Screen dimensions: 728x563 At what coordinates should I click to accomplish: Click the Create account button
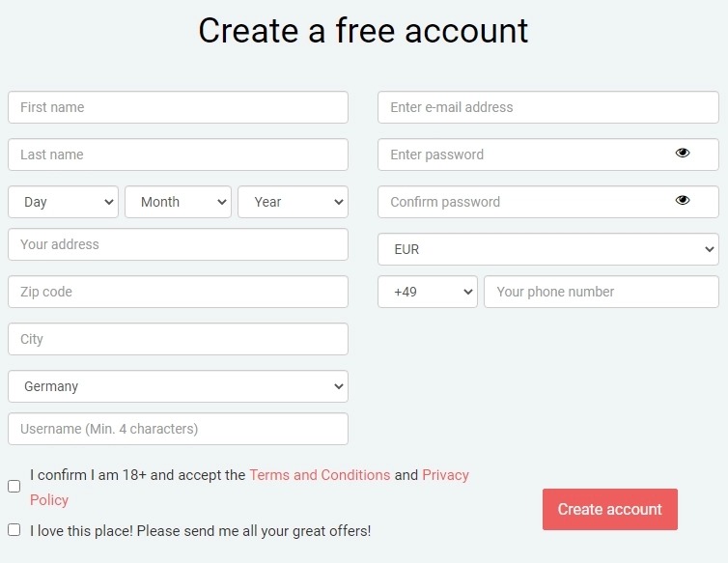(609, 509)
